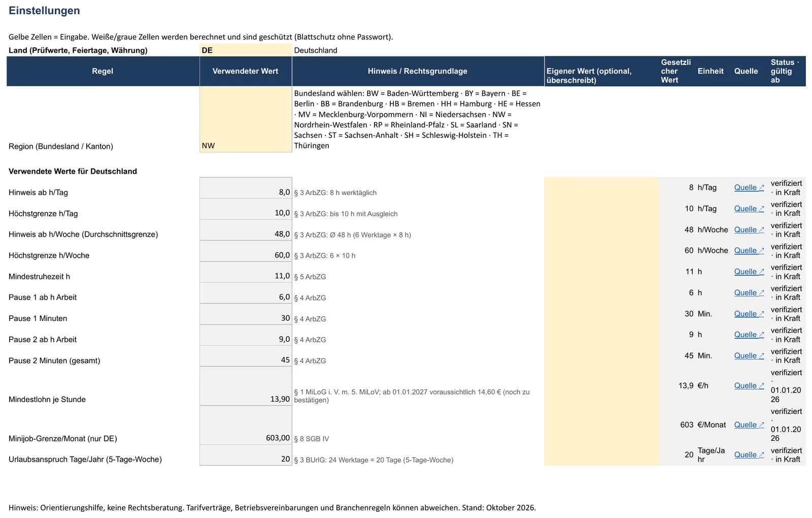Screen dimensions: 812x518
Task: Follow the Quelle link for Minijob-Grenze/Monat
Action: click(749, 425)
